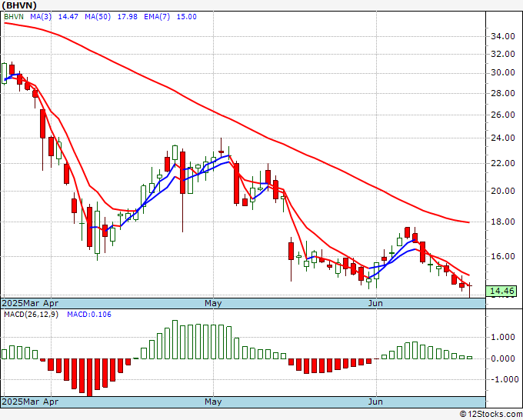Click the 1.000 MACD axis label
This screenshot has height=420, width=523.
[504, 337]
